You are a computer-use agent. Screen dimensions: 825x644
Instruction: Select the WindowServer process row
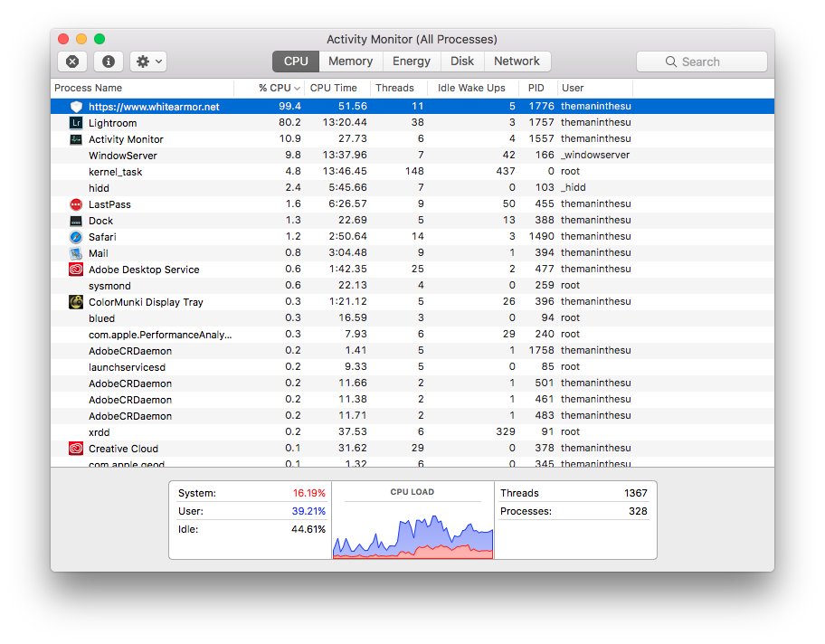[412, 156]
